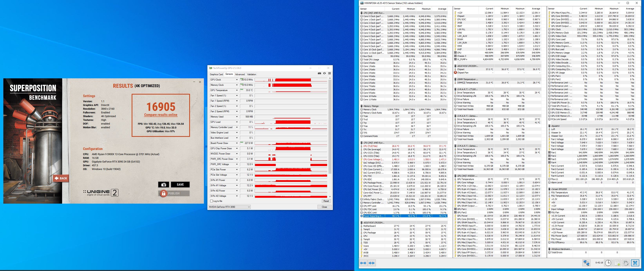Screen dimensions: 644x271
Task: Click the thermometer icon of CPU (Tctl/Tdie) row
Action: point(362,146)
